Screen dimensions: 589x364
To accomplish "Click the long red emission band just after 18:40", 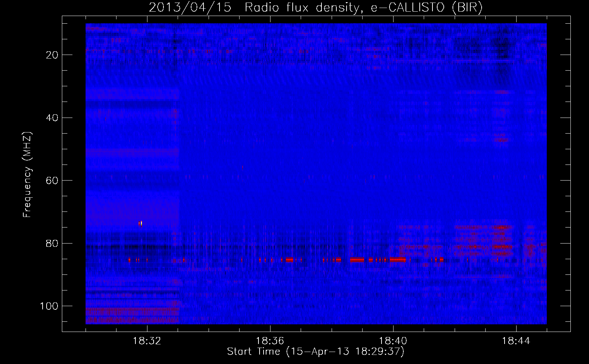I will (x=398, y=260).
